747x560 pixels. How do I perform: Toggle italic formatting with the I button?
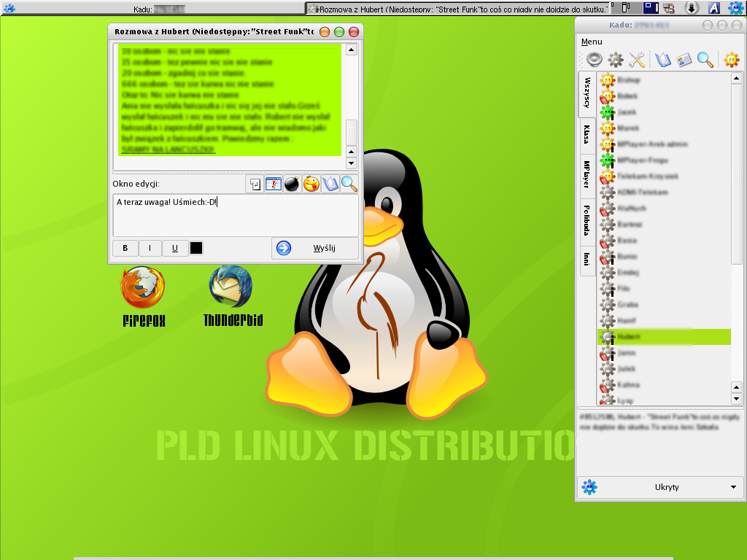[150, 248]
